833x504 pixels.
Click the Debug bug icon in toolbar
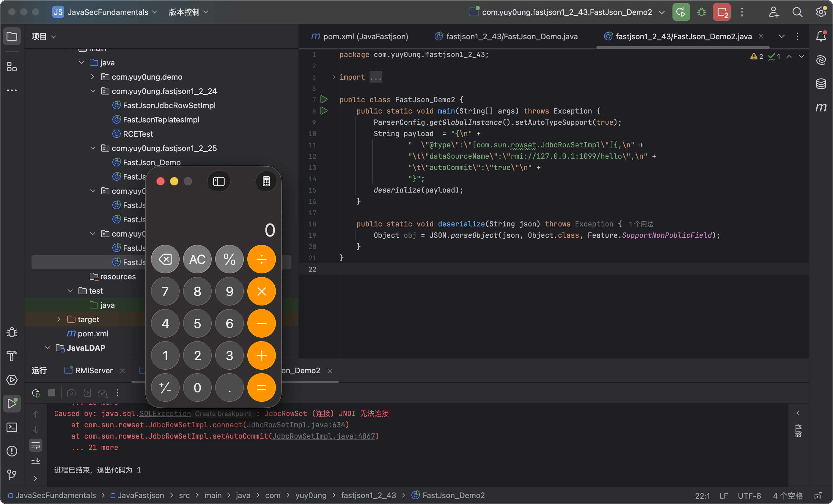702,12
